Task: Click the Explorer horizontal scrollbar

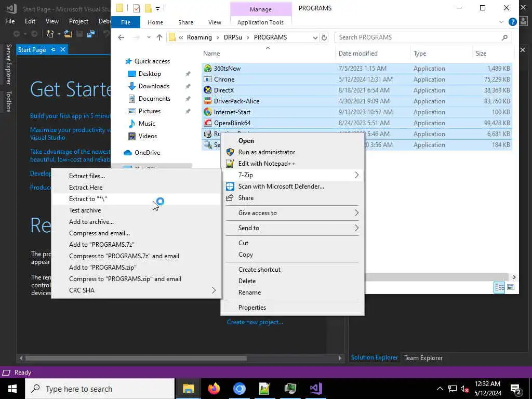Action: coord(436,277)
